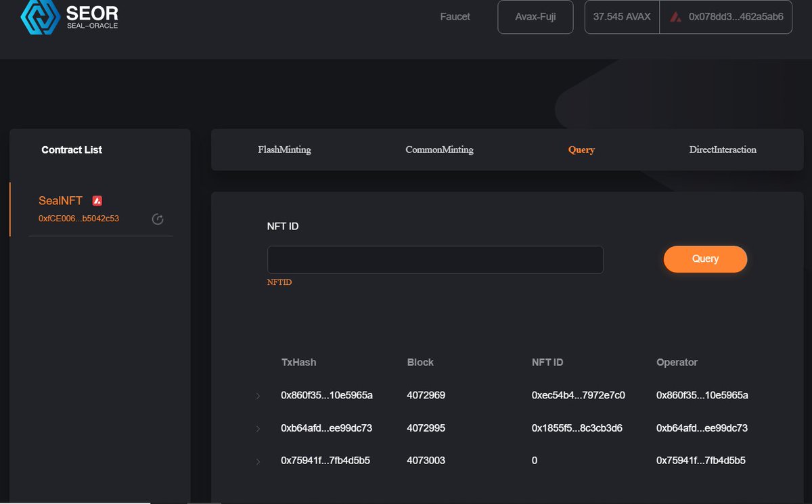Click the Avalanche icon beside the wallet address

[675, 17]
